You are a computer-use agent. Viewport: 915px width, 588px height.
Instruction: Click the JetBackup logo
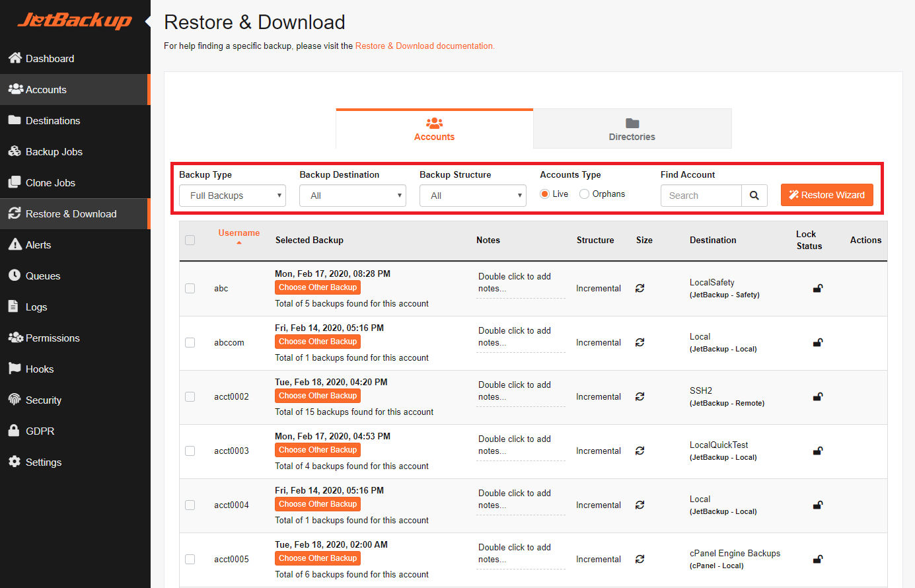tap(75, 20)
